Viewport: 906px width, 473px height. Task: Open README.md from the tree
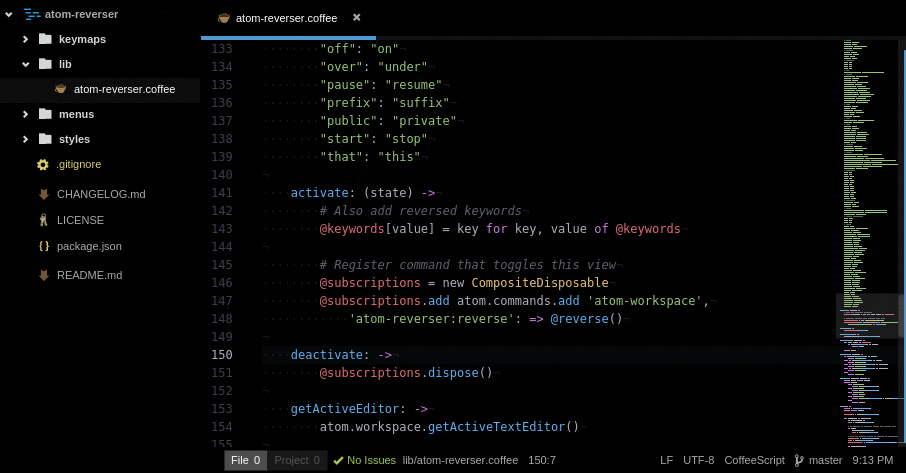click(90, 275)
